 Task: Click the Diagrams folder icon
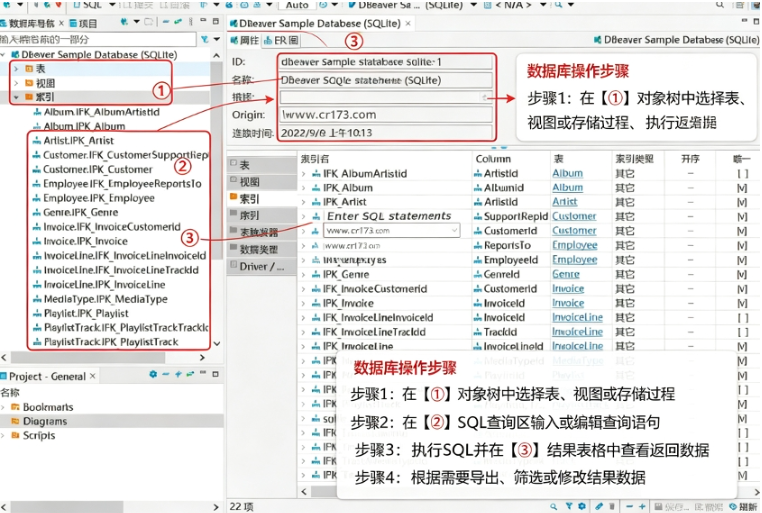click(15, 421)
